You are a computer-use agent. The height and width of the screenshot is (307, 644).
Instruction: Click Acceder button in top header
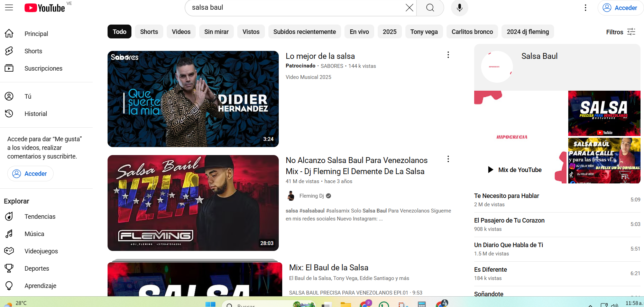(620, 8)
